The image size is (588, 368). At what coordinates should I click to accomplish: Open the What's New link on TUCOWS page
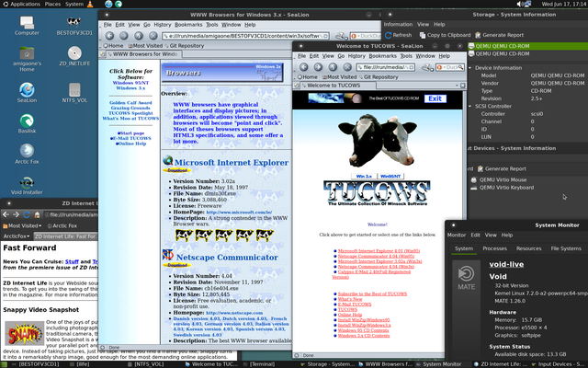click(x=350, y=299)
